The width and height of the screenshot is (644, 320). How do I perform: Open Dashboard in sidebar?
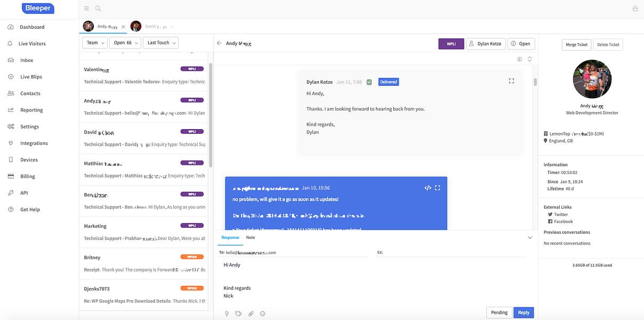point(32,27)
